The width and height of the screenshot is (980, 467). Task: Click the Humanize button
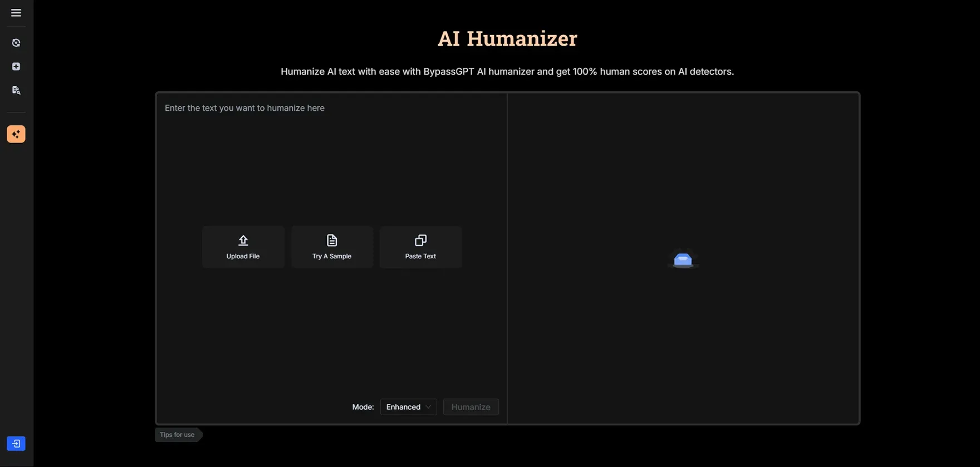point(471,407)
